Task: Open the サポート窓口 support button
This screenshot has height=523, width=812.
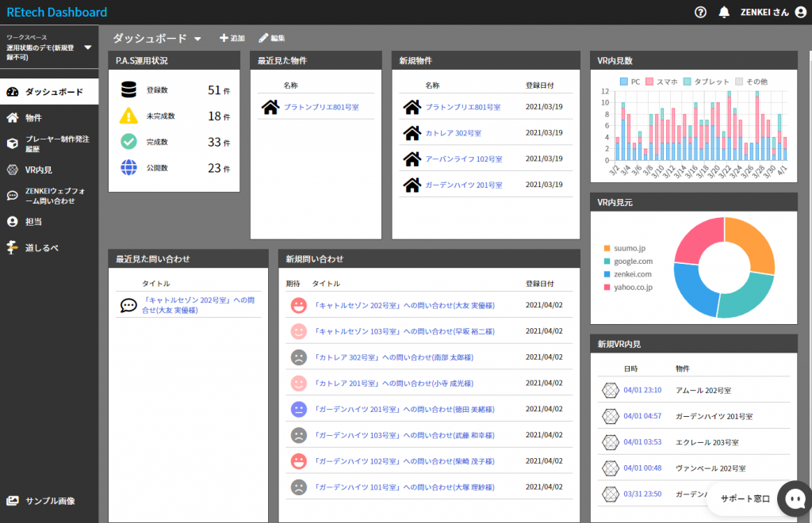Action: click(745, 498)
